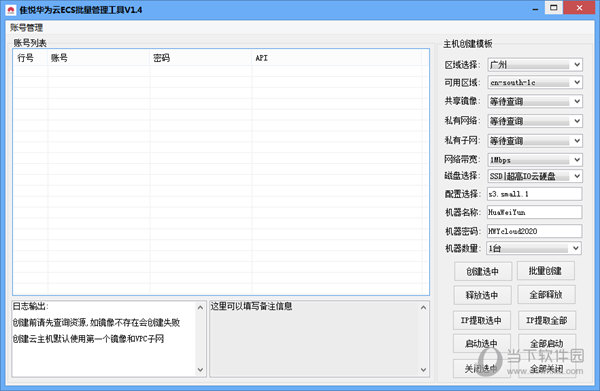This screenshot has height=391, width=600.
Task: Expand the 共享镜像 dropdown
Action: (535, 101)
